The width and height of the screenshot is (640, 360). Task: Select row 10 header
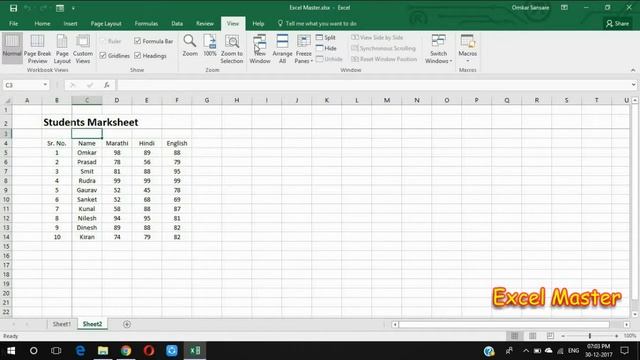pyautogui.click(x=6, y=200)
